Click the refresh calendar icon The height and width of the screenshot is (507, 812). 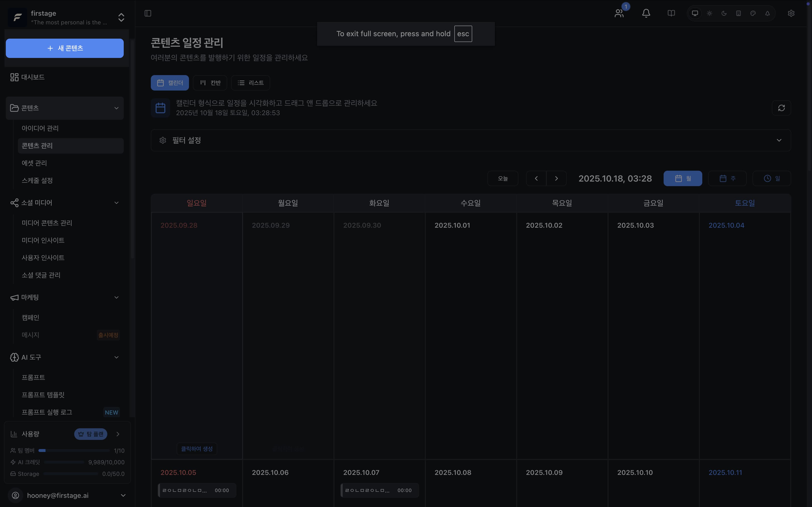pos(781,108)
